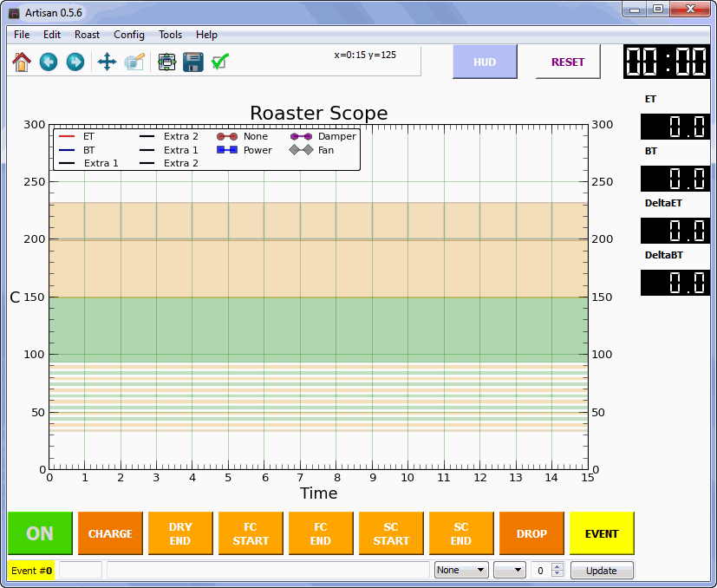Open the event type dropdown showing None
This screenshot has width=717, height=588.
pyautogui.click(x=461, y=570)
